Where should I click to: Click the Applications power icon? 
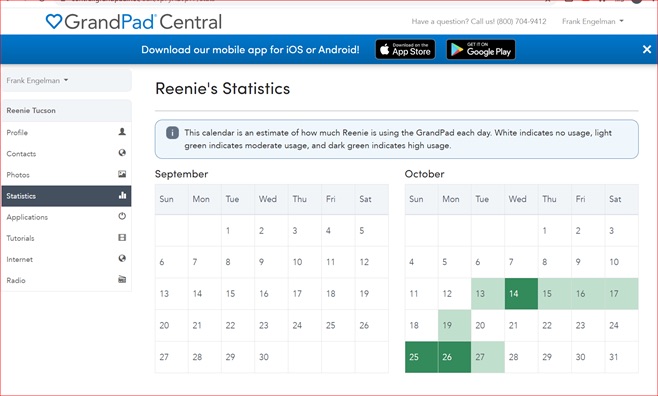click(122, 216)
